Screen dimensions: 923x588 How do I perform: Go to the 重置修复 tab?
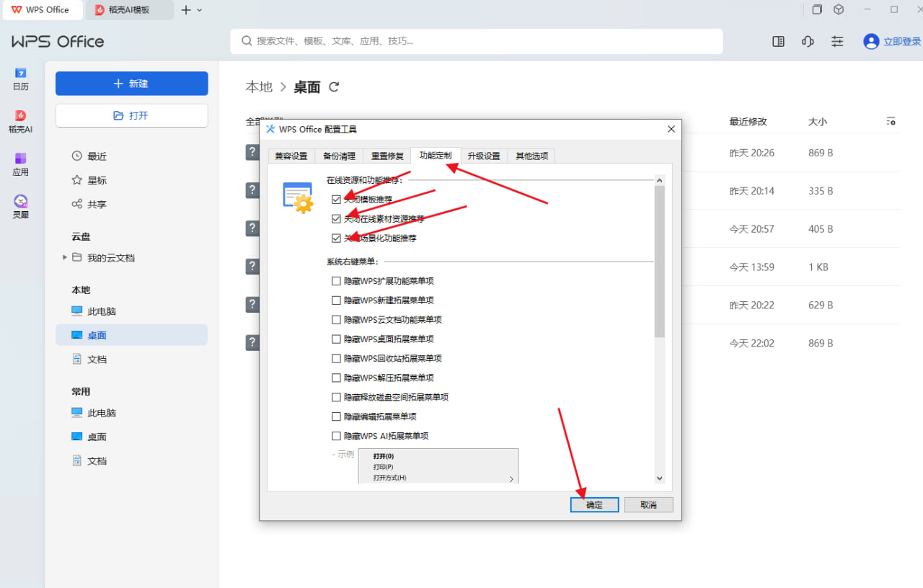[387, 156]
